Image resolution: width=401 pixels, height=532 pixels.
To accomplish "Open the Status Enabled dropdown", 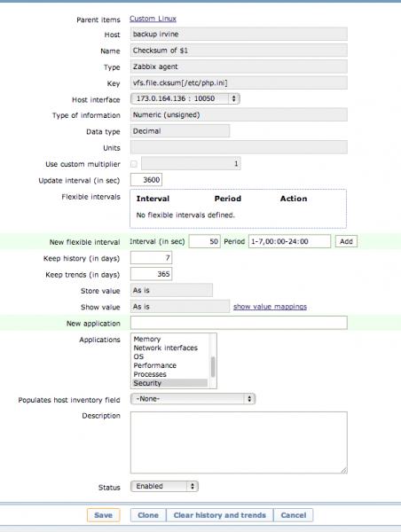I will pyautogui.click(x=164, y=486).
